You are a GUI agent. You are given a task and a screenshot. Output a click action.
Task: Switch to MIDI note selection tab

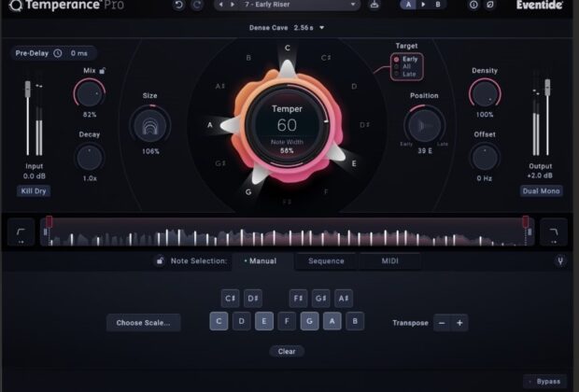coord(390,261)
